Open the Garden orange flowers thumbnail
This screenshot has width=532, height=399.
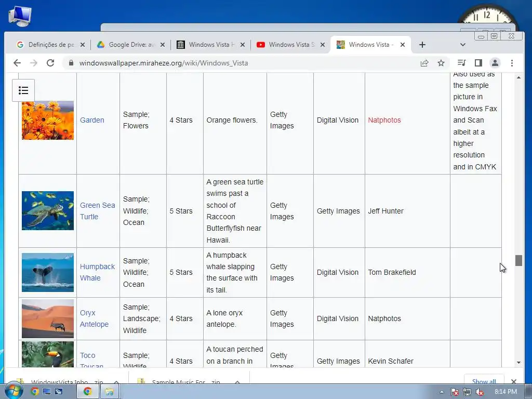pyautogui.click(x=48, y=120)
